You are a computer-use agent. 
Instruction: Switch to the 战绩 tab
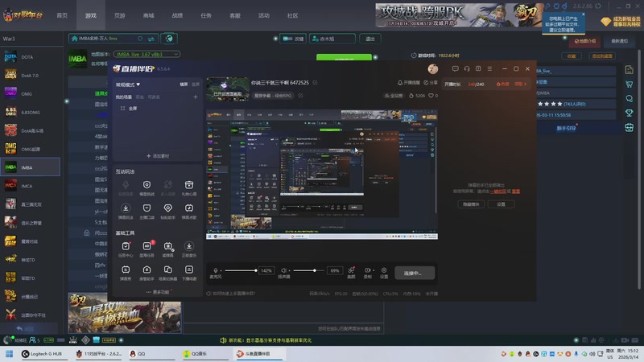pyautogui.click(x=177, y=15)
